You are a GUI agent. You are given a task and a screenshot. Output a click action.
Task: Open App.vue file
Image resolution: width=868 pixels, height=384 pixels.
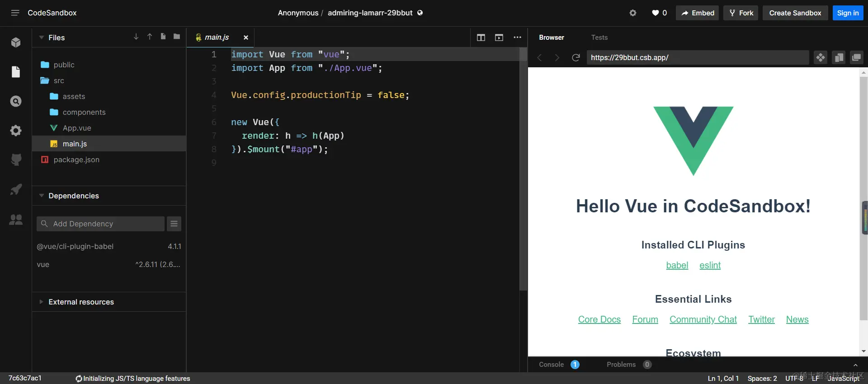109,128
